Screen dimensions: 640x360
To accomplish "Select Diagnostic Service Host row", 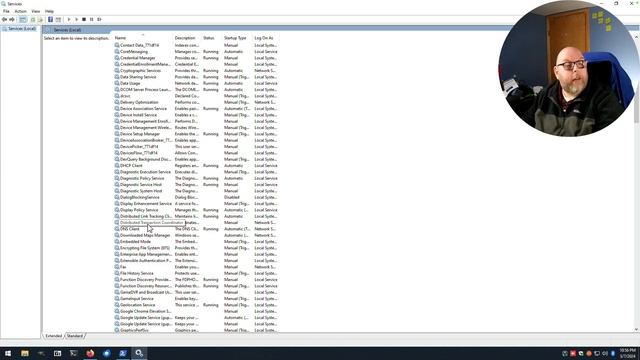I will (196, 184).
